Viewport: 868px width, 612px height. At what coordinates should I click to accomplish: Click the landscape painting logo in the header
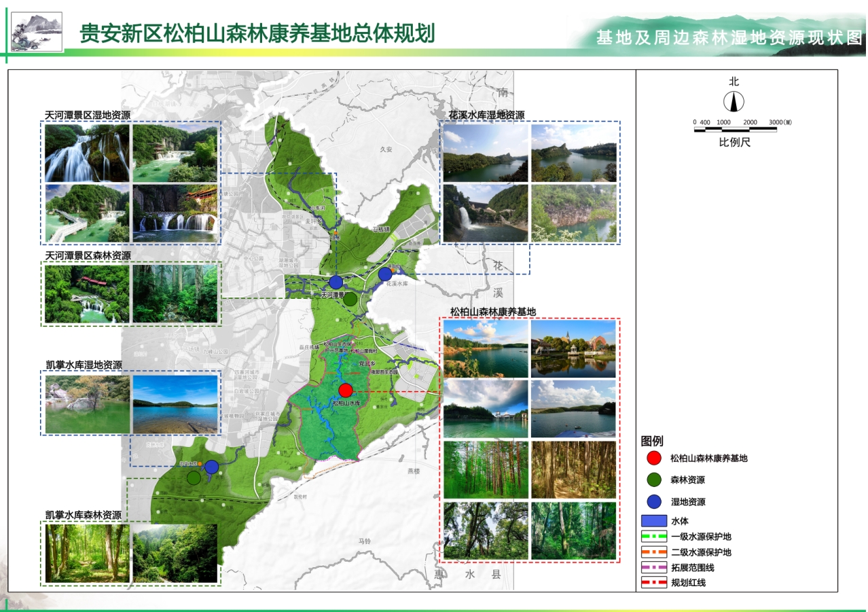point(37,32)
